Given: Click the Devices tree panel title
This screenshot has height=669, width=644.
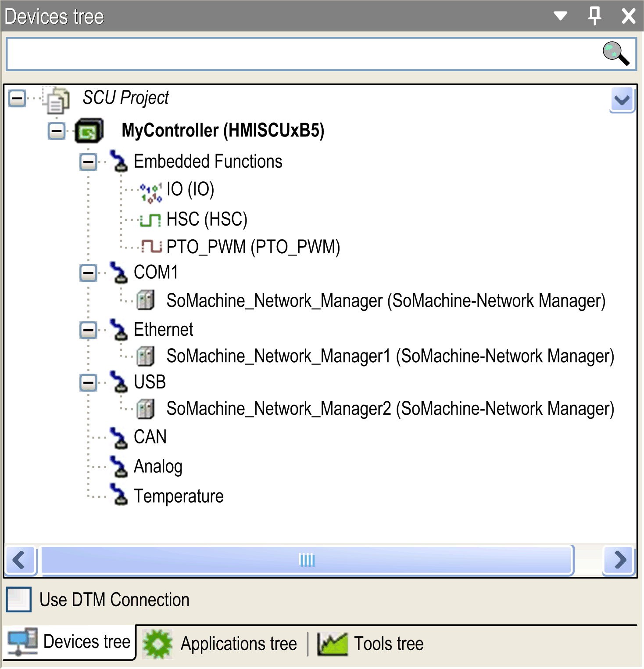Looking at the screenshot, I should 54,17.
